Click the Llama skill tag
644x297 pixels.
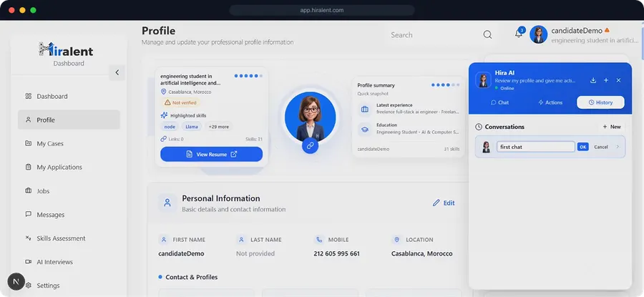[x=192, y=127]
